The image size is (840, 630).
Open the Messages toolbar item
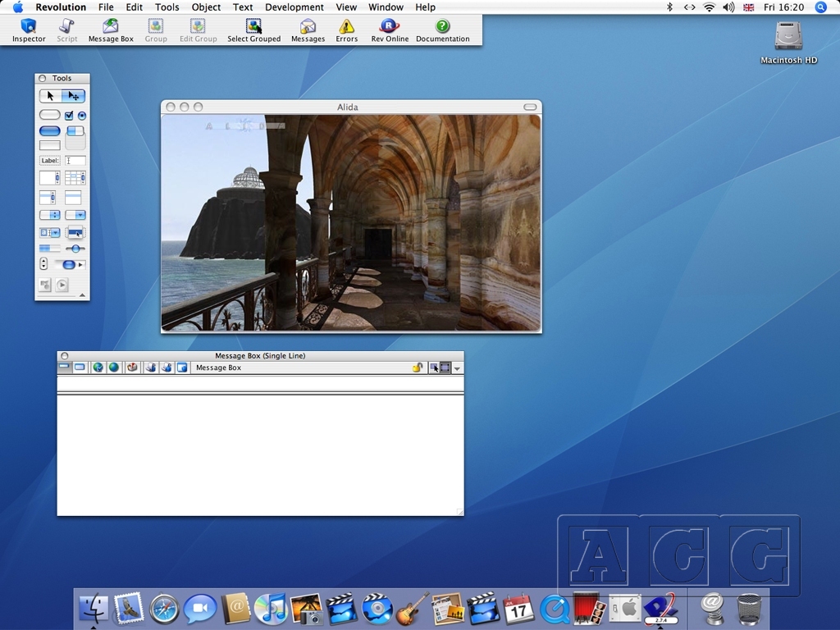(x=308, y=30)
